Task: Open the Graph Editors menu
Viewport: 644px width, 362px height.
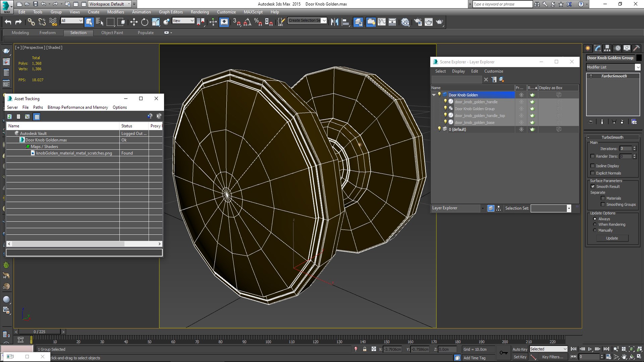Action: click(171, 12)
